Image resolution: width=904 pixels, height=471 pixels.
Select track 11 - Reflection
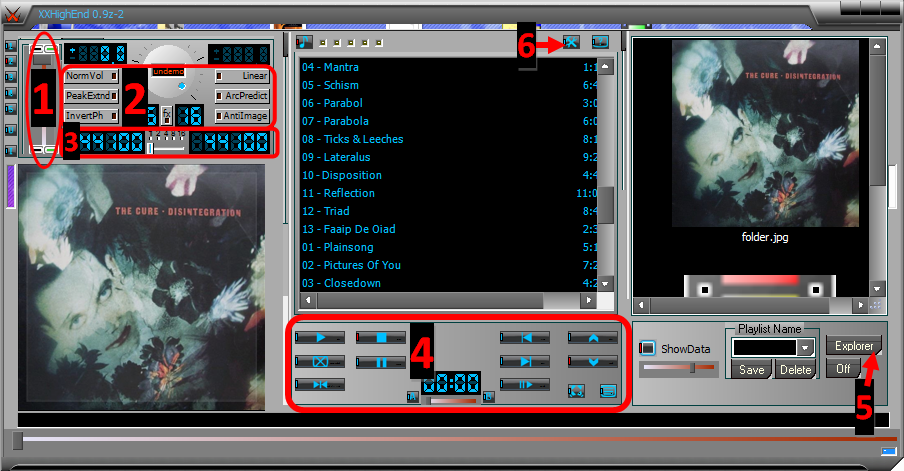point(448,193)
